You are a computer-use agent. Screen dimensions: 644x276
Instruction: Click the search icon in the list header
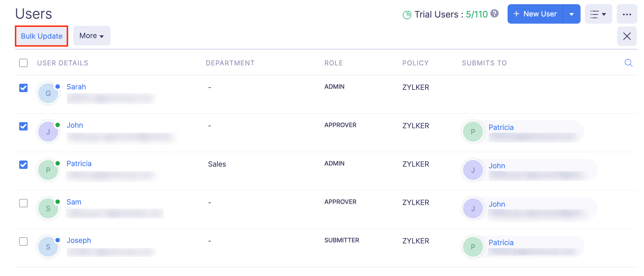click(x=628, y=63)
